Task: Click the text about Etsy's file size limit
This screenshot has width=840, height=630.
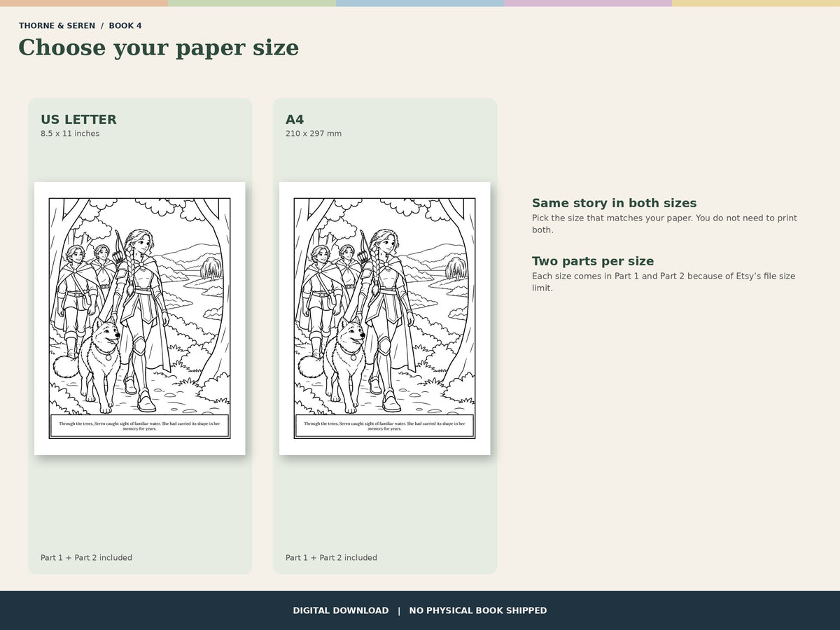Action: tap(664, 282)
